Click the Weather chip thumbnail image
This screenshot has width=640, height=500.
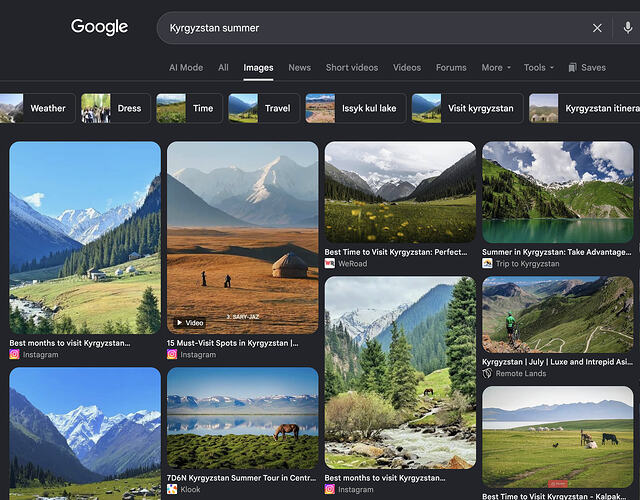pyautogui.click(x=11, y=108)
